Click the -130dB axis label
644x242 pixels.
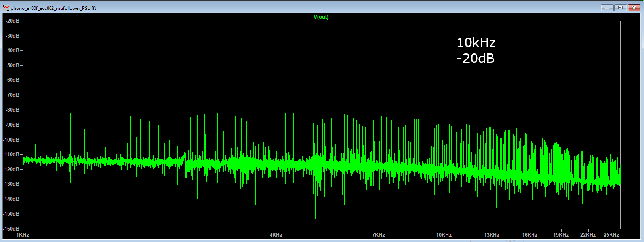[12, 184]
